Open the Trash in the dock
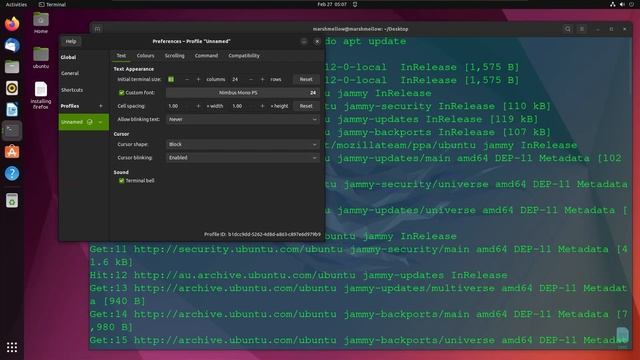The image size is (640, 360). 12,200
